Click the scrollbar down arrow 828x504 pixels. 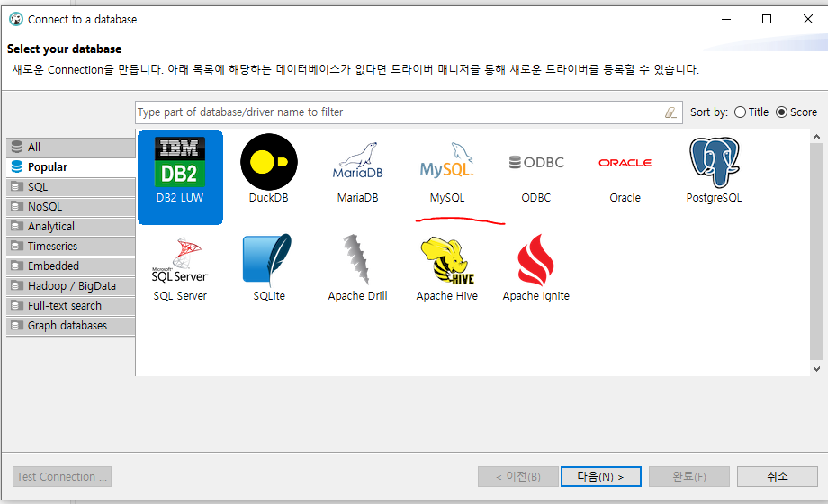[817, 369]
